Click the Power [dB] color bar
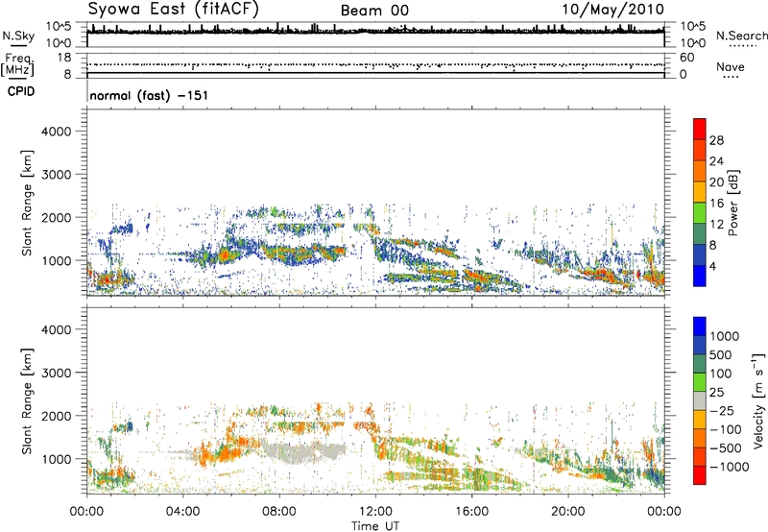This screenshot has width=768, height=532. point(700,203)
